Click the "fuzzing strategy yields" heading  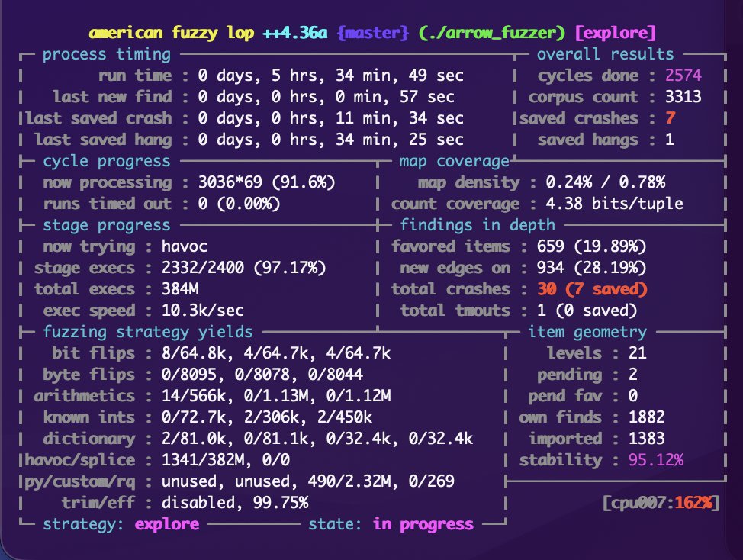pos(148,332)
